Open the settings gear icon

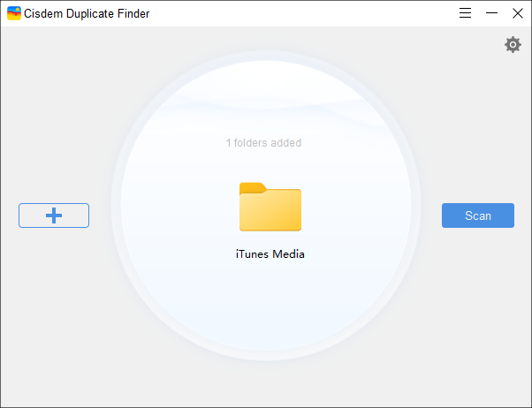click(x=513, y=44)
